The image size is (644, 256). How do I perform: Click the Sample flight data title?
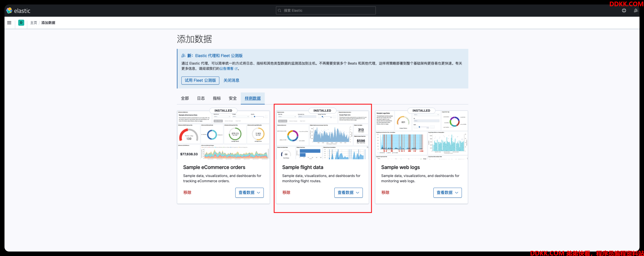tap(303, 167)
